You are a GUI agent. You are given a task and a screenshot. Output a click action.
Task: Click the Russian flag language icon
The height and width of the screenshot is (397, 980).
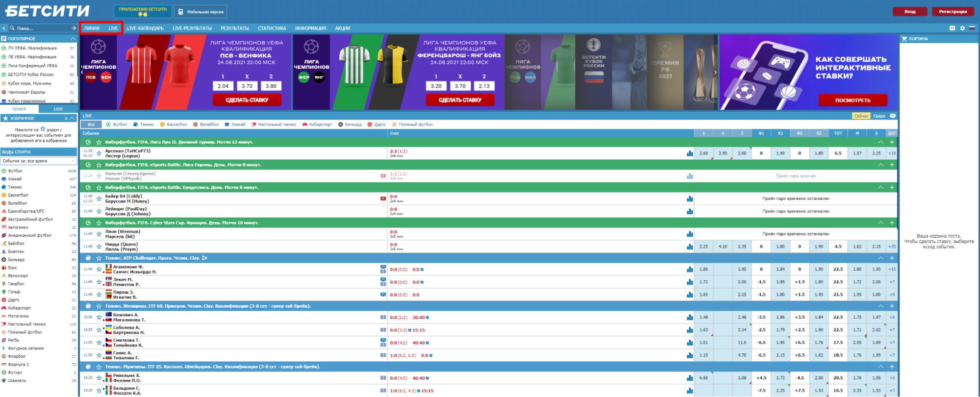pyautogui.click(x=972, y=28)
